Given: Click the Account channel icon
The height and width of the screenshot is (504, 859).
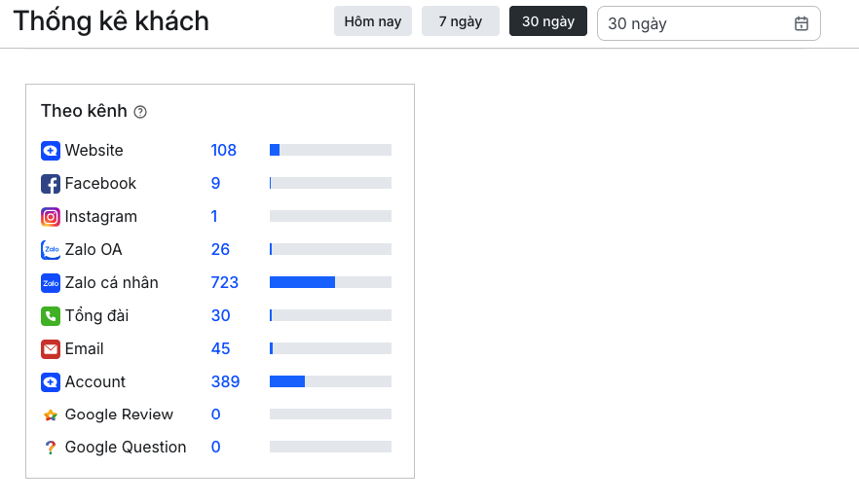Looking at the screenshot, I should [51, 382].
